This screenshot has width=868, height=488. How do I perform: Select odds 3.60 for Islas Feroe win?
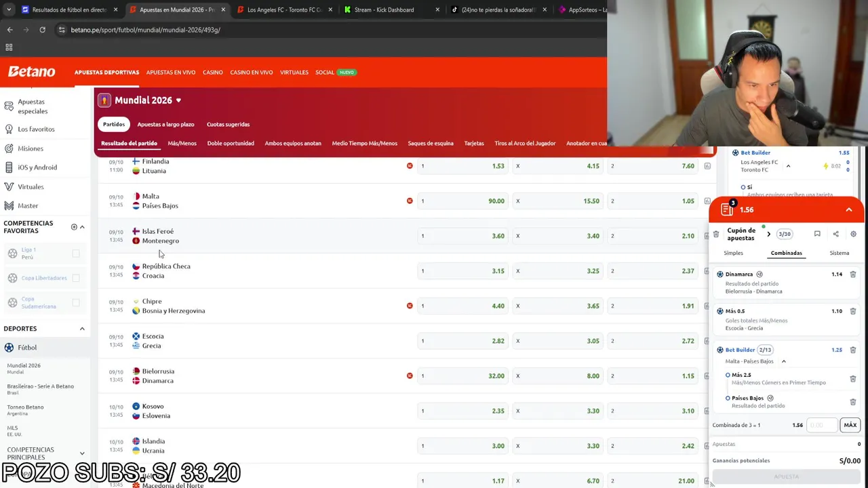pos(462,236)
